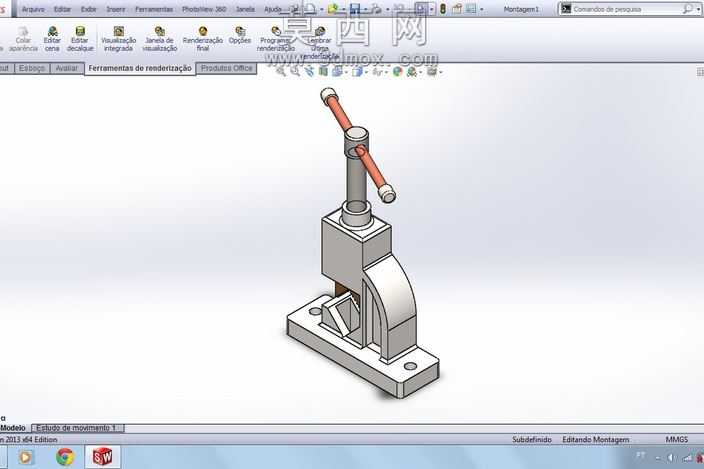Screen dimensions: 704x469
Task: Click Programar renderização
Action: click(276, 39)
